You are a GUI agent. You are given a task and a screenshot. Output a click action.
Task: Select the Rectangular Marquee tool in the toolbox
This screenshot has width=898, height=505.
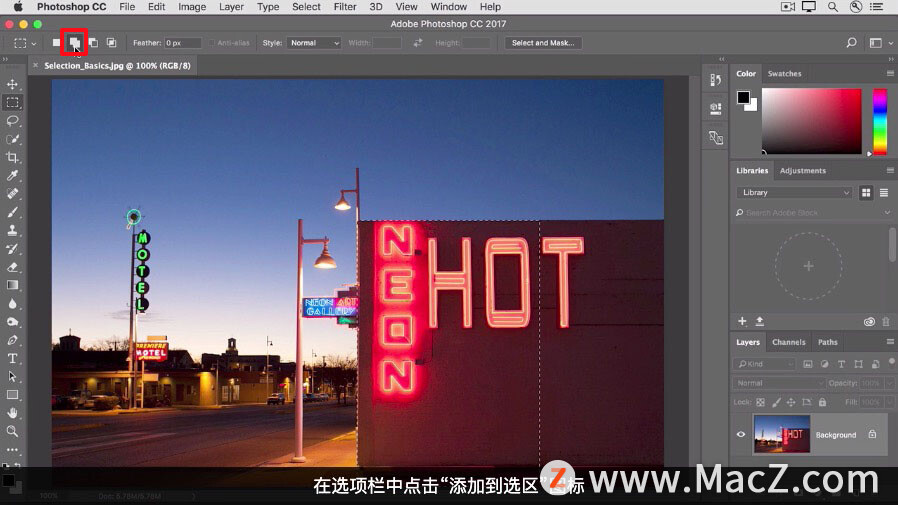pyautogui.click(x=12, y=102)
